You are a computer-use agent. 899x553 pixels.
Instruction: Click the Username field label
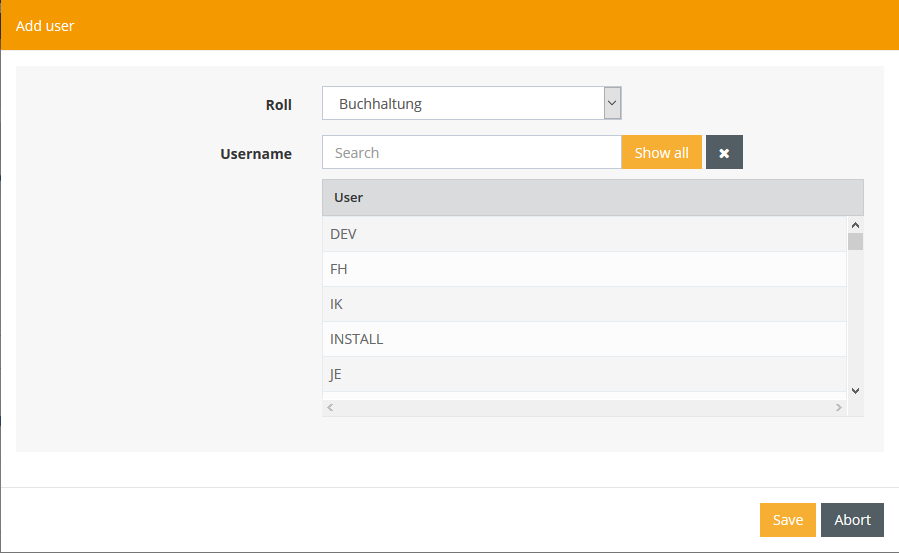click(x=256, y=154)
